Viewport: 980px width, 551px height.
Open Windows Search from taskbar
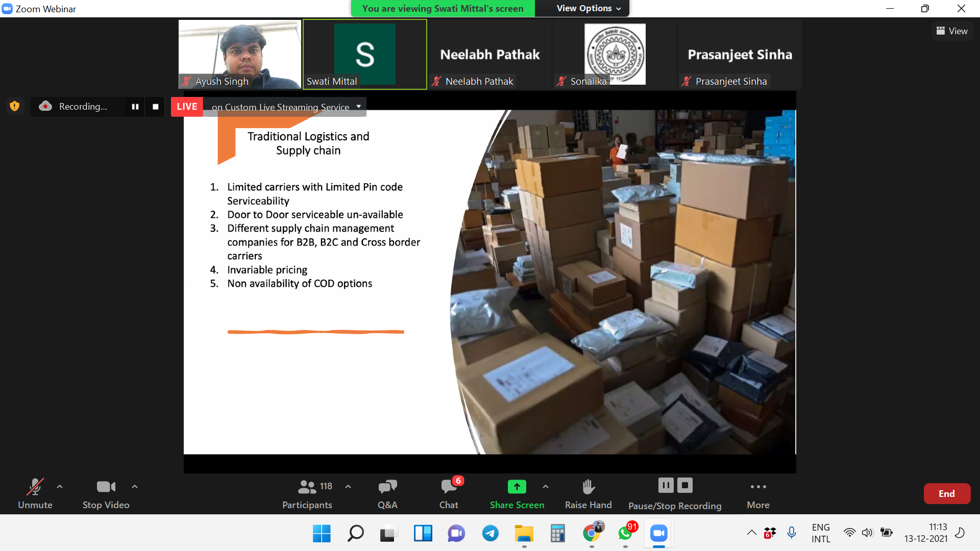[355, 534]
